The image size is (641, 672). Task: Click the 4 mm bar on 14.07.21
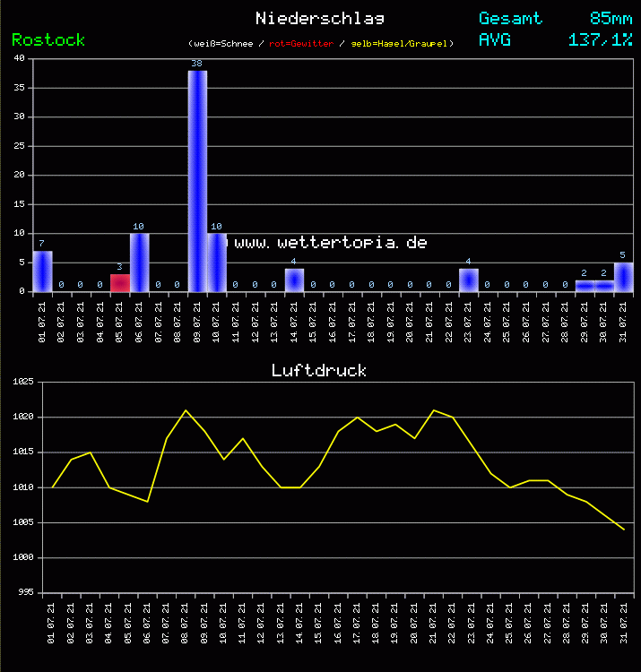pyautogui.click(x=294, y=280)
